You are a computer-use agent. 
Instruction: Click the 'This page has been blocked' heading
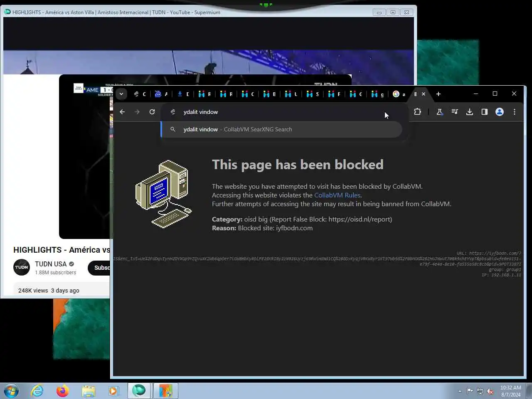(x=298, y=165)
